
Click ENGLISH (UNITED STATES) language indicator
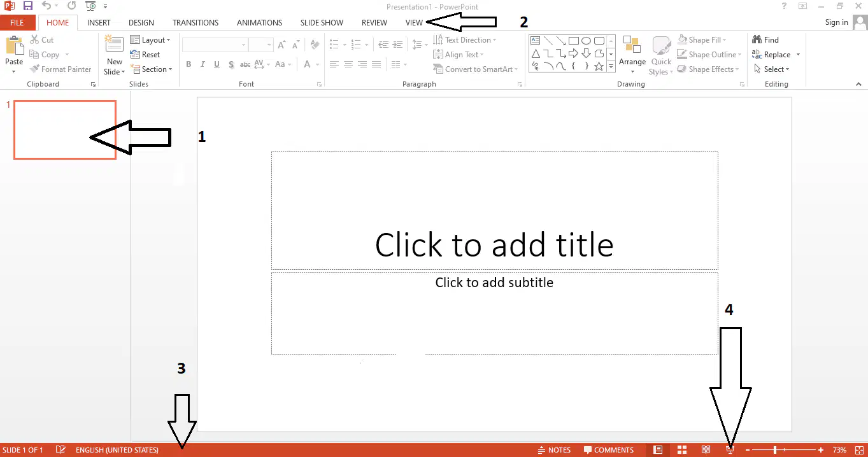coord(117,450)
